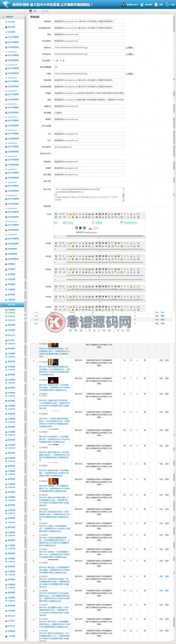Tick the checkbox for row ID:188272
176x644 pixels.
click(33, 379)
